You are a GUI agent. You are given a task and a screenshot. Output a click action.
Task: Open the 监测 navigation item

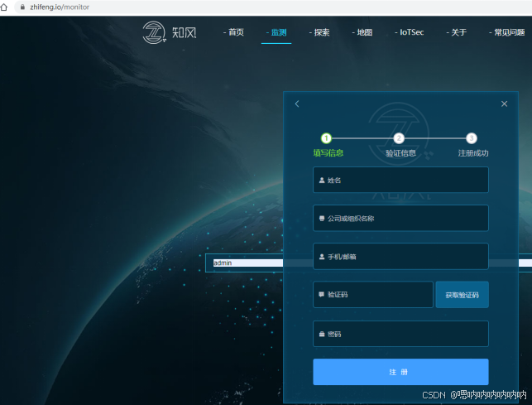click(x=276, y=32)
